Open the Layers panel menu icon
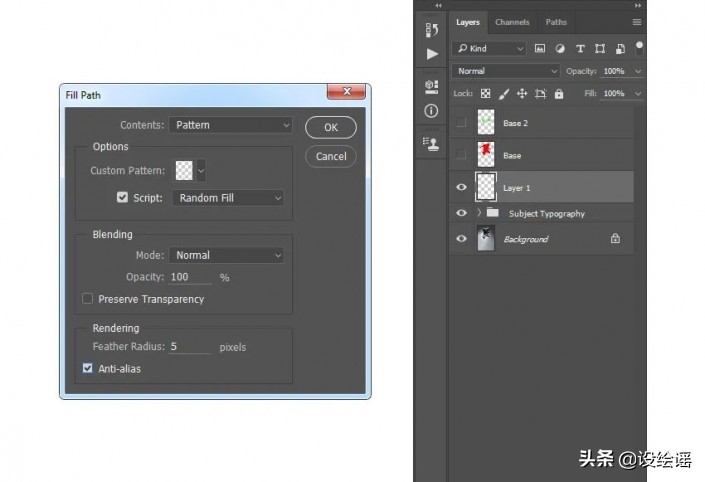This screenshot has height=482, width=705. 637,22
